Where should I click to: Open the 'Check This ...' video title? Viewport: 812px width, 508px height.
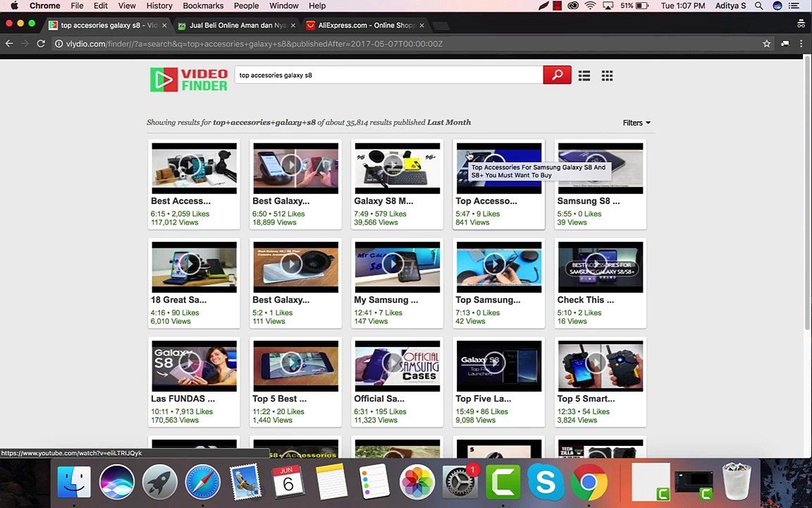click(586, 300)
